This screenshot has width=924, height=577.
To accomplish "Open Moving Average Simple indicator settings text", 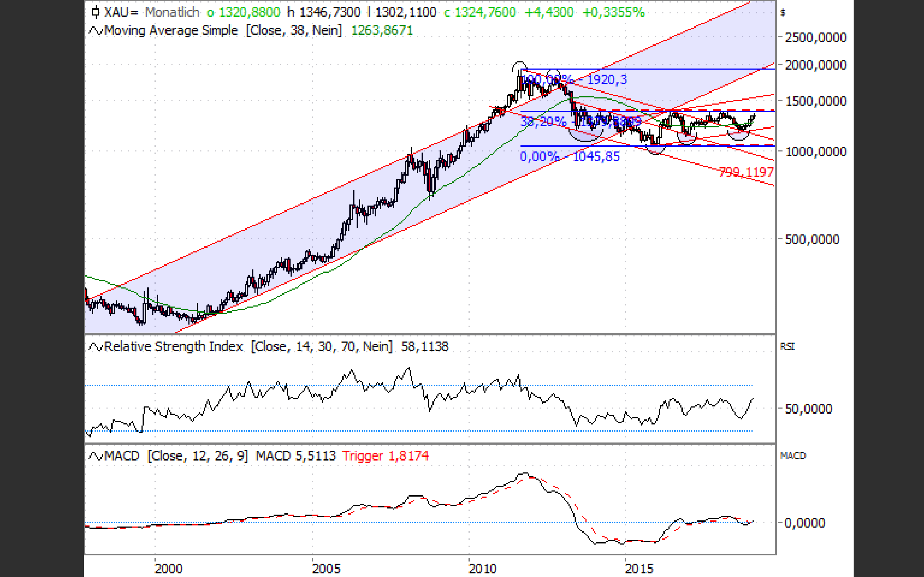I will 171,31.
